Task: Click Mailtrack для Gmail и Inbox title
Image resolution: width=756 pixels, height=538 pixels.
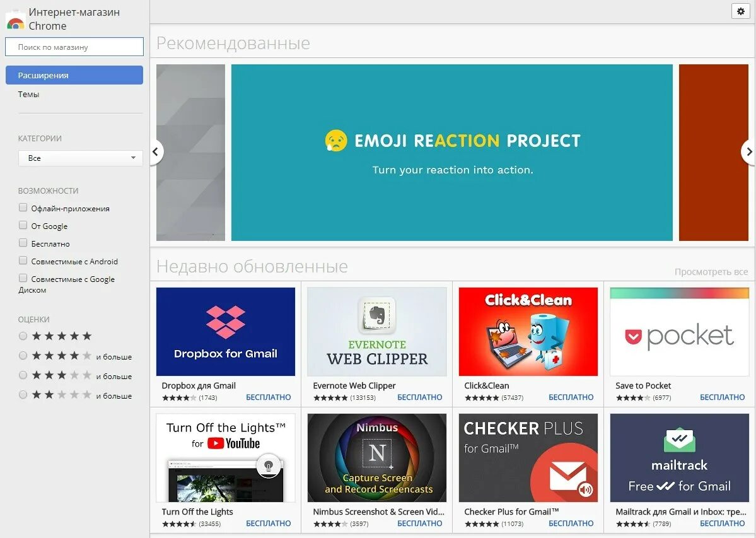Action: (681, 512)
